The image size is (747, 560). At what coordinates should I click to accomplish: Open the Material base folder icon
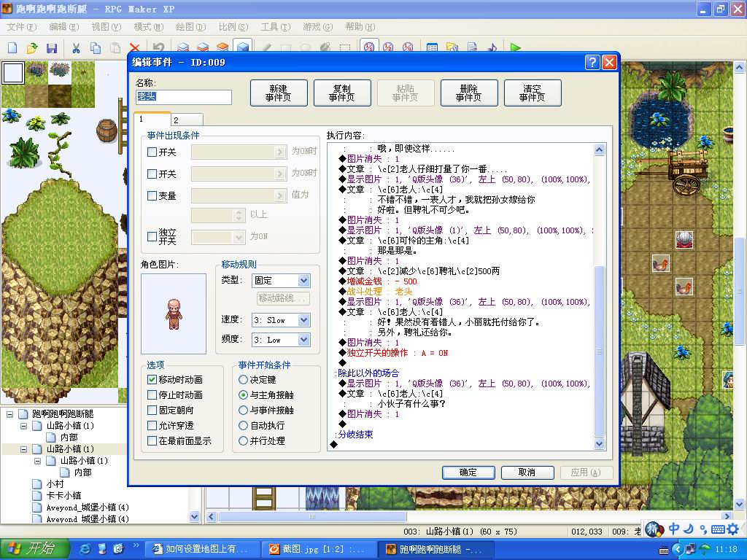point(452,47)
